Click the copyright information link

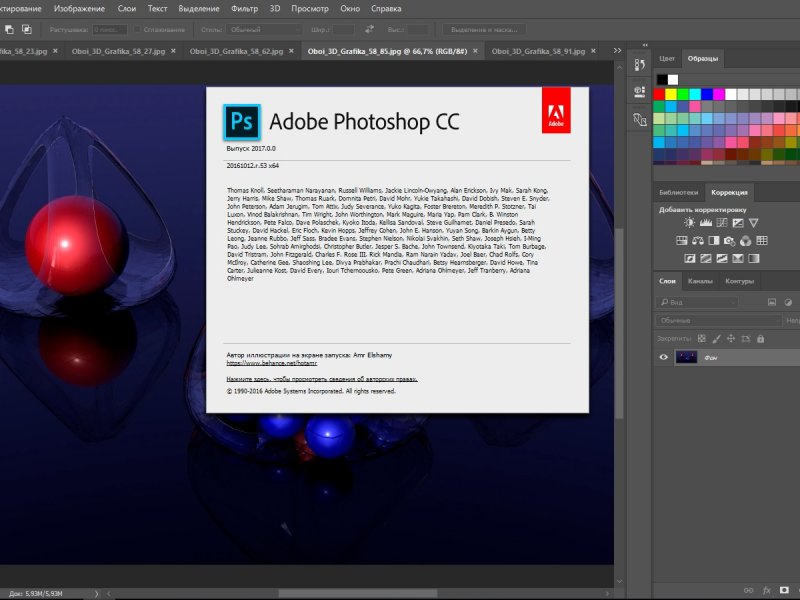coord(322,379)
